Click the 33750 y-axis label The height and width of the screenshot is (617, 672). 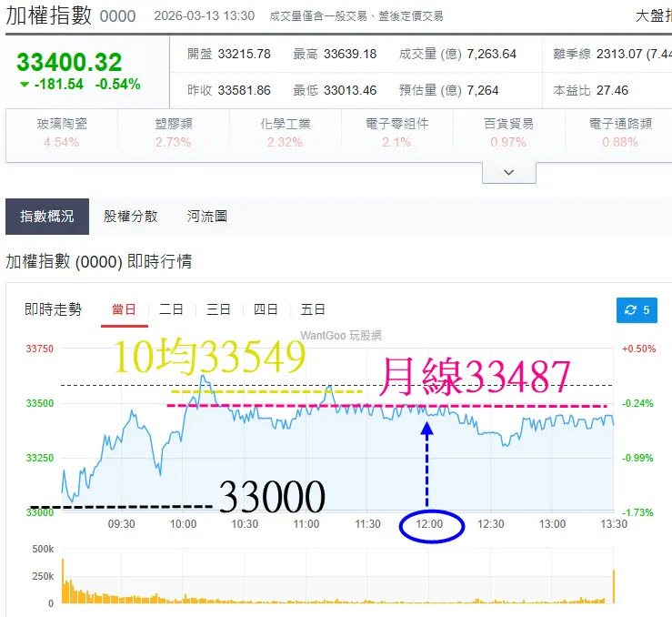(39, 349)
